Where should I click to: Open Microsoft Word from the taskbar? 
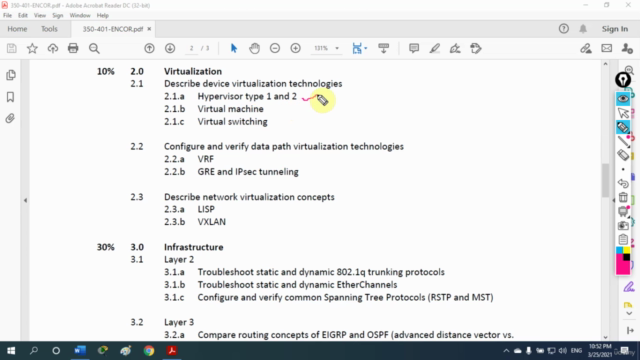point(80,351)
